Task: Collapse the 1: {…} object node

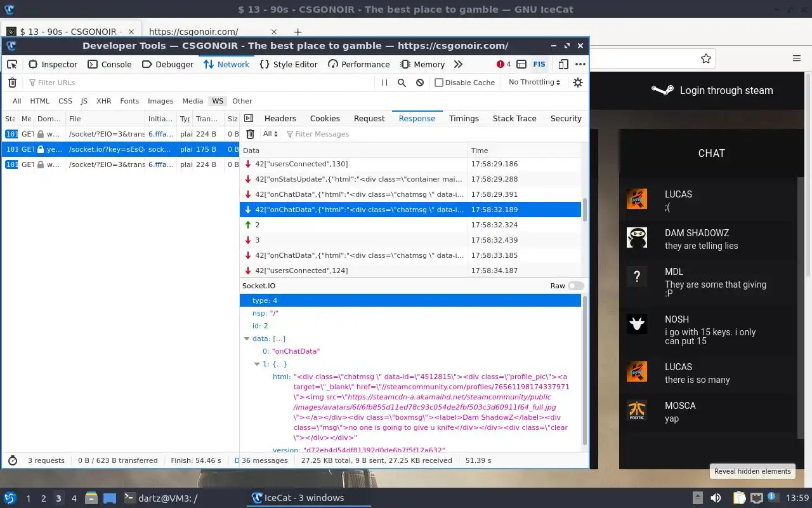Action: pos(257,364)
